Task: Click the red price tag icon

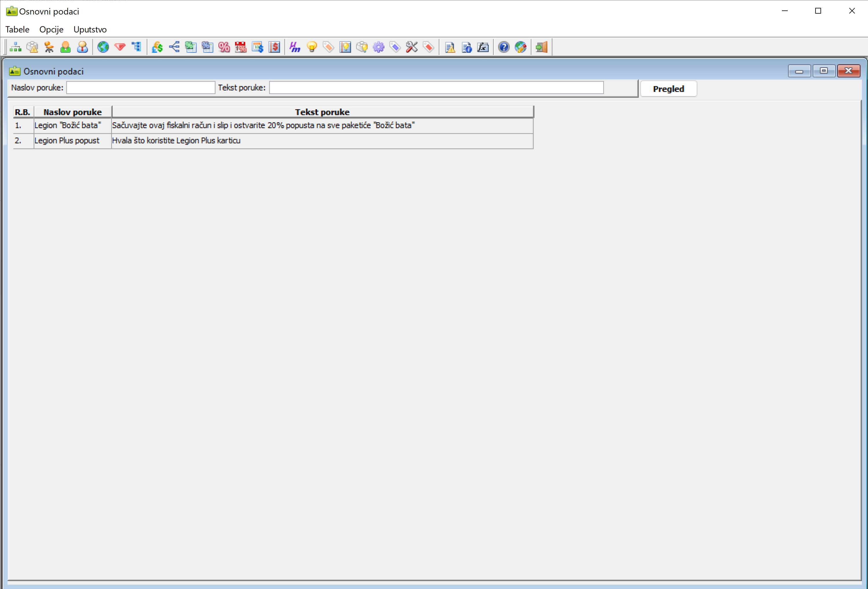Action: pos(429,47)
